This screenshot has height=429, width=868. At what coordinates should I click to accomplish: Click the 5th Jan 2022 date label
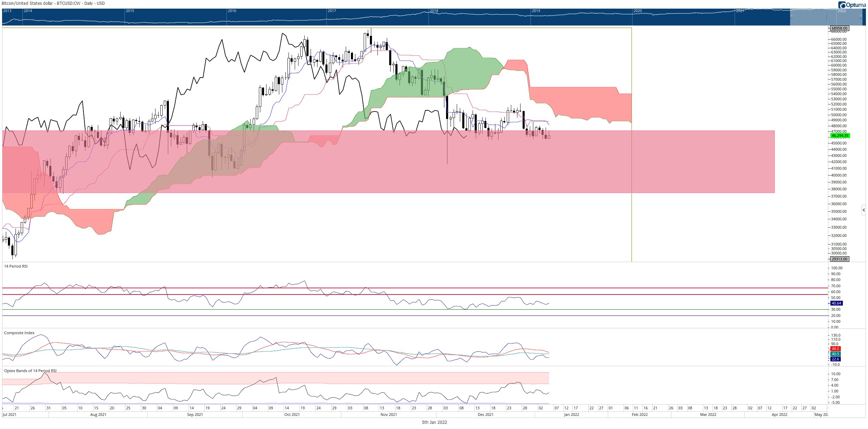coord(434,422)
